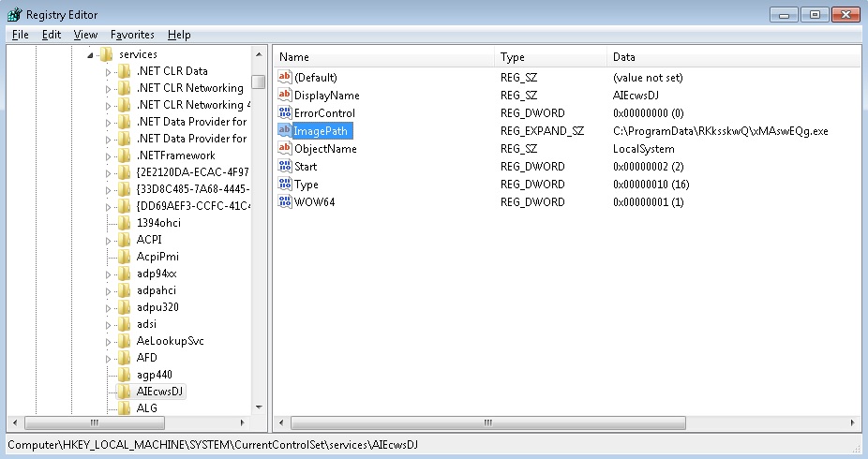Click the values pane horizontal scroll thumb
The image size is (868, 459).
point(488,423)
